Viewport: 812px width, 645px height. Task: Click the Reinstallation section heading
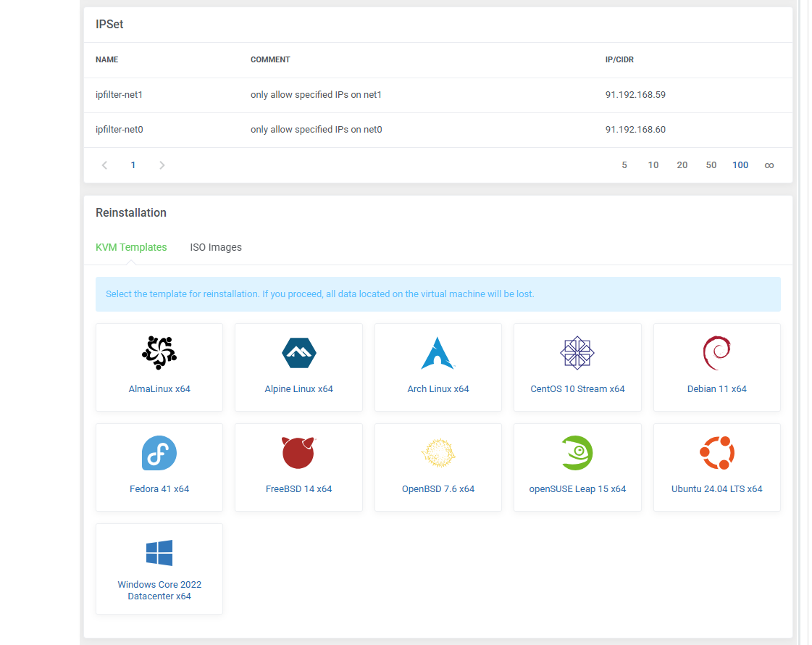(x=131, y=212)
